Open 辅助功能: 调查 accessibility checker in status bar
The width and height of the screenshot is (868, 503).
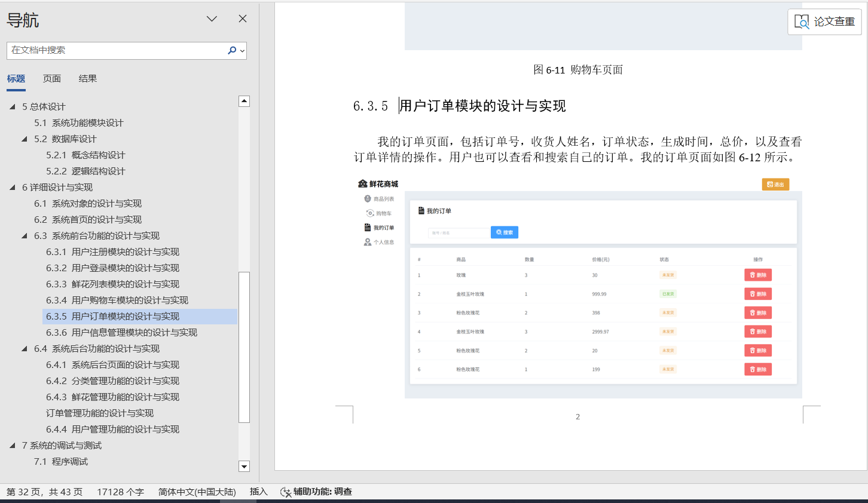(x=316, y=492)
